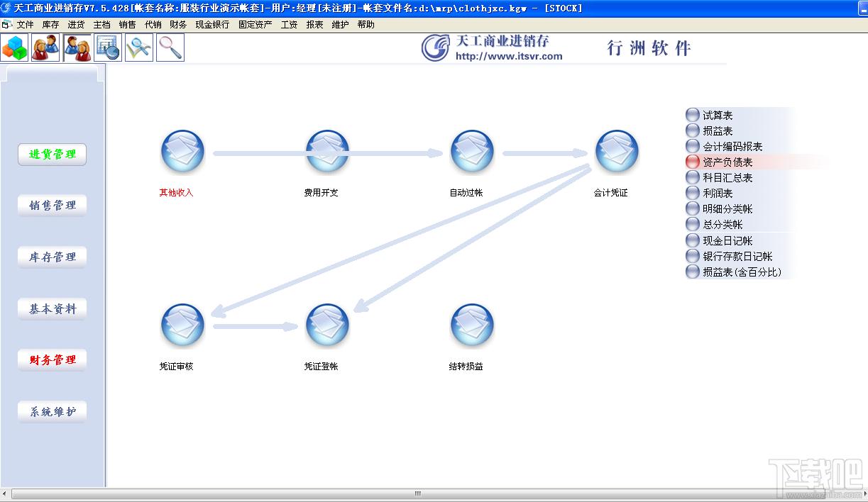
Task: Click the bullet icon beside 损益表
Action: point(693,130)
